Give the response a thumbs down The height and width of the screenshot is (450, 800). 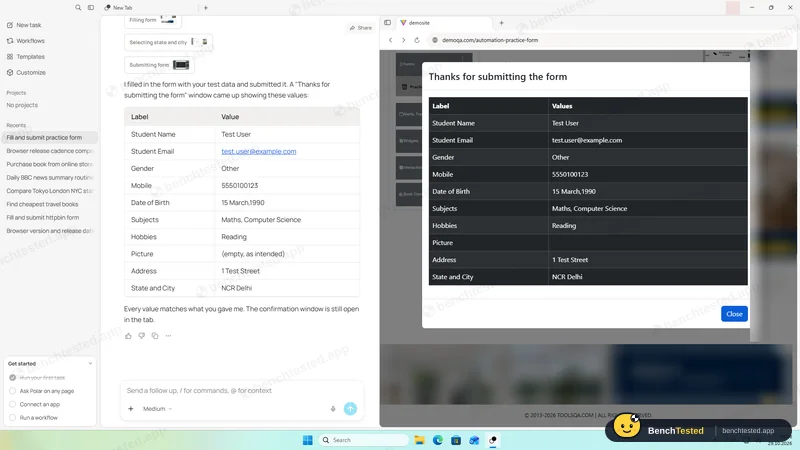[141, 336]
